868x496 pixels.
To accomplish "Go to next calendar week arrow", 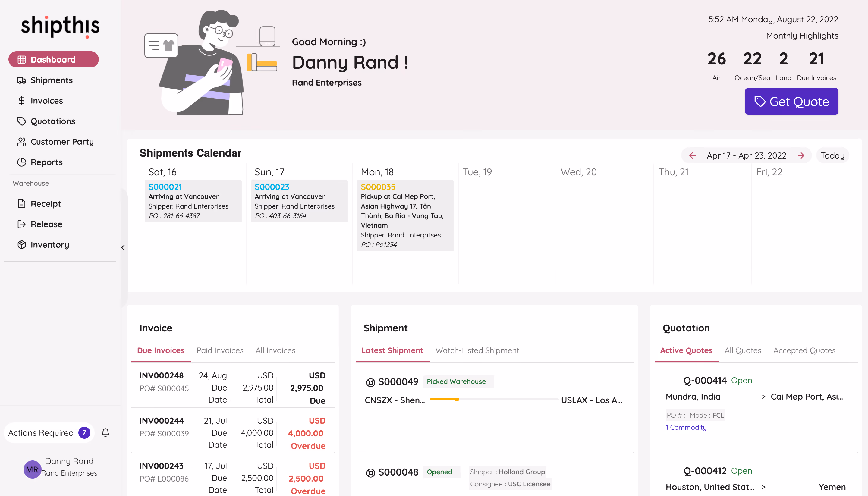I will click(801, 156).
